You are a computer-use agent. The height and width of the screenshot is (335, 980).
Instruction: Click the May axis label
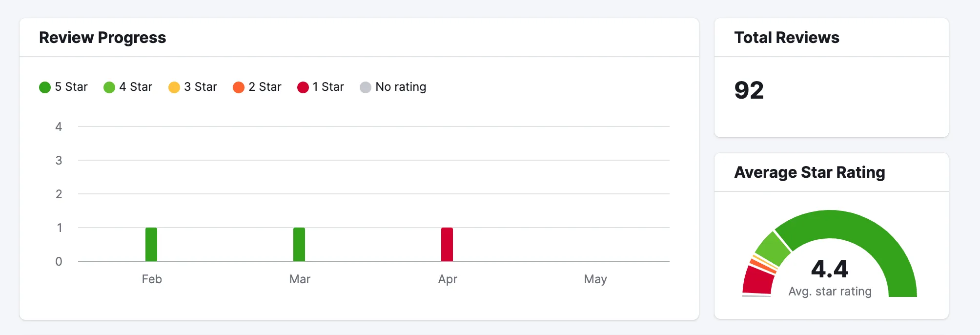[x=595, y=279]
